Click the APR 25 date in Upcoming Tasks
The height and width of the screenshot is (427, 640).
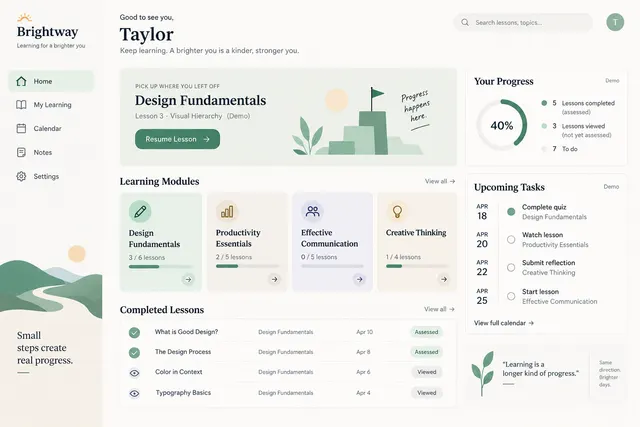point(482,297)
